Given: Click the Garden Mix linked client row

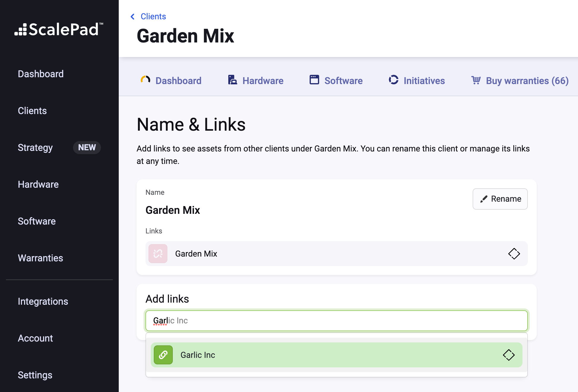Looking at the screenshot, I should 337,254.
